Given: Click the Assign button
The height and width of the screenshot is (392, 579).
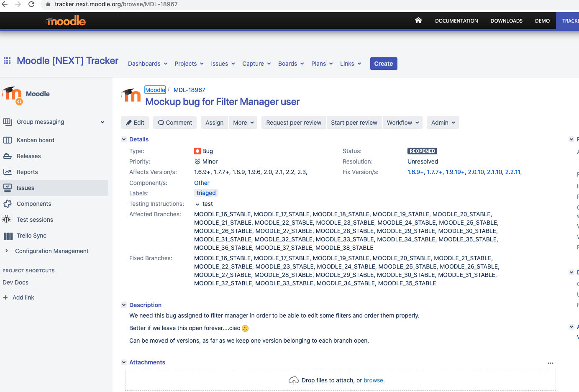Looking at the screenshot, I should click(215, 123).
